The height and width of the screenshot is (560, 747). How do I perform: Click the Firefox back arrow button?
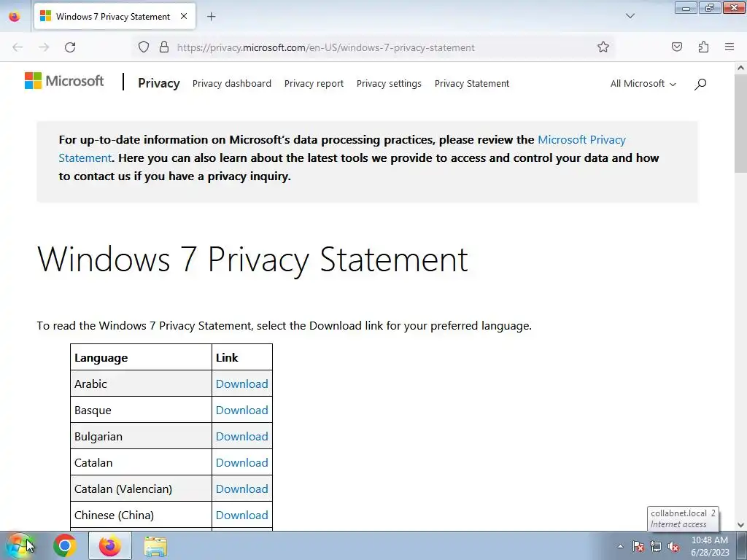pyautogui.click(x=18, y=47)
